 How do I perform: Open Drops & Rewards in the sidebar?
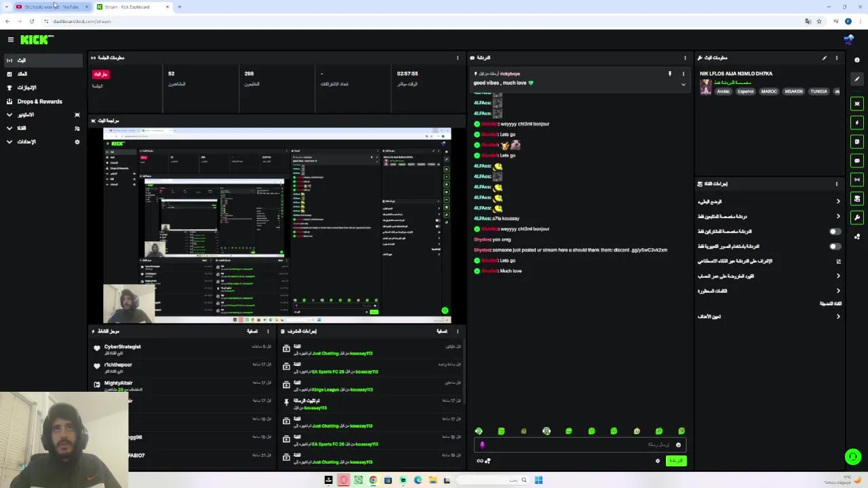39,102
